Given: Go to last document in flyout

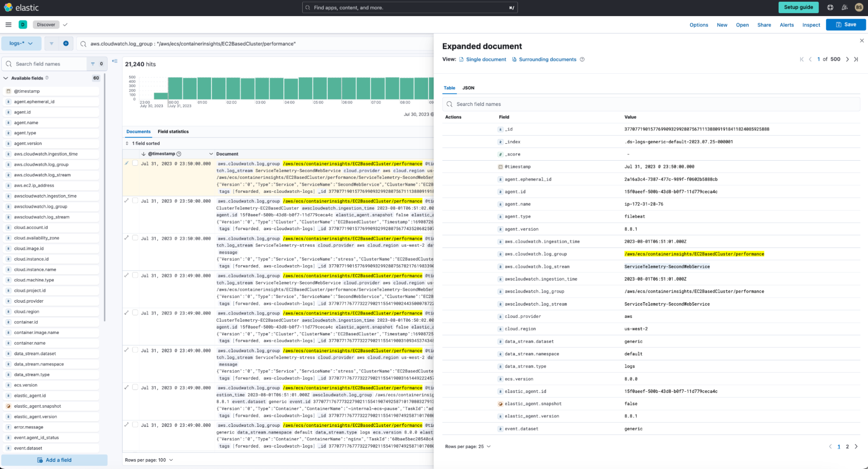Looking at the screenshot, I should [x=856, y=59].
